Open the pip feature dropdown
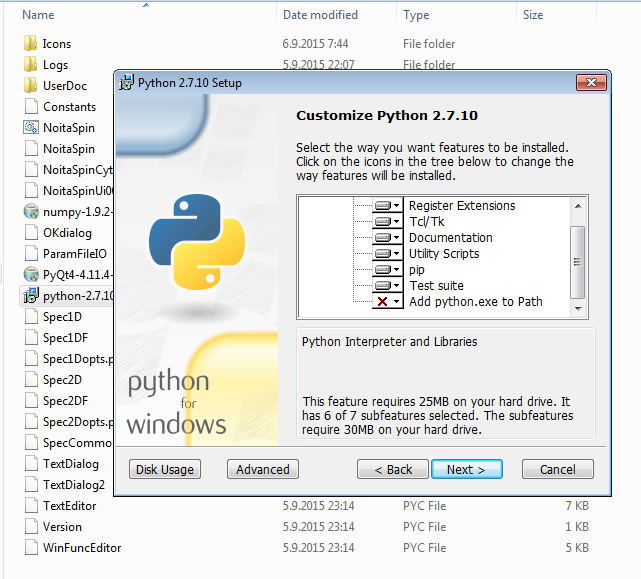This screenshot has width=641, height=579. pos(388,269)
